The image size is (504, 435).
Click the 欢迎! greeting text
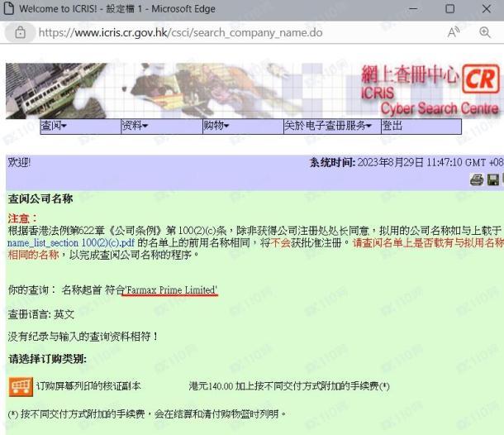pyautogui.click(x=19, y=162)
